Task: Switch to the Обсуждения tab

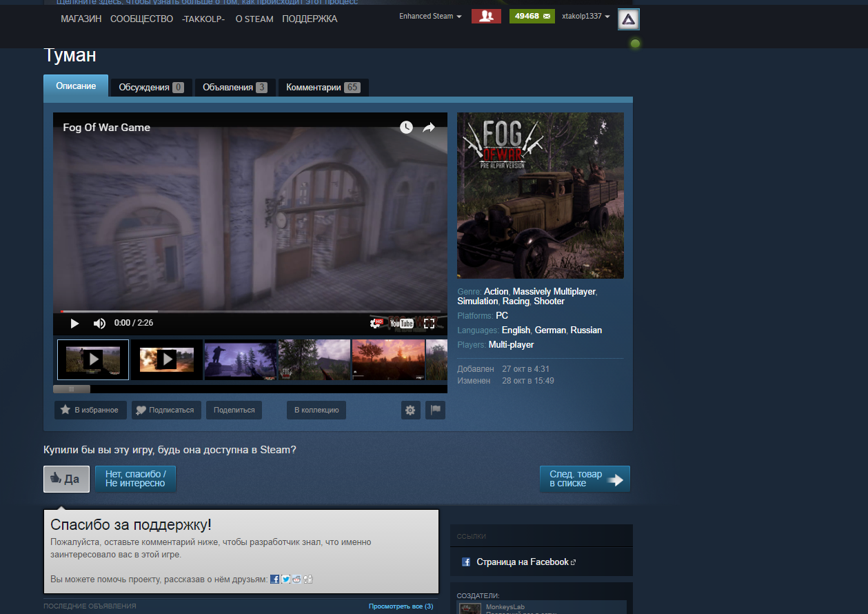Action: (151, 88)
